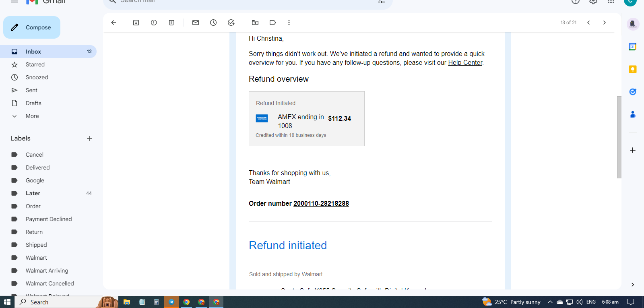The width and height of the screenshot is (644, 308).
Task: Snooze this email with clock icon
Action: [213, 23]
